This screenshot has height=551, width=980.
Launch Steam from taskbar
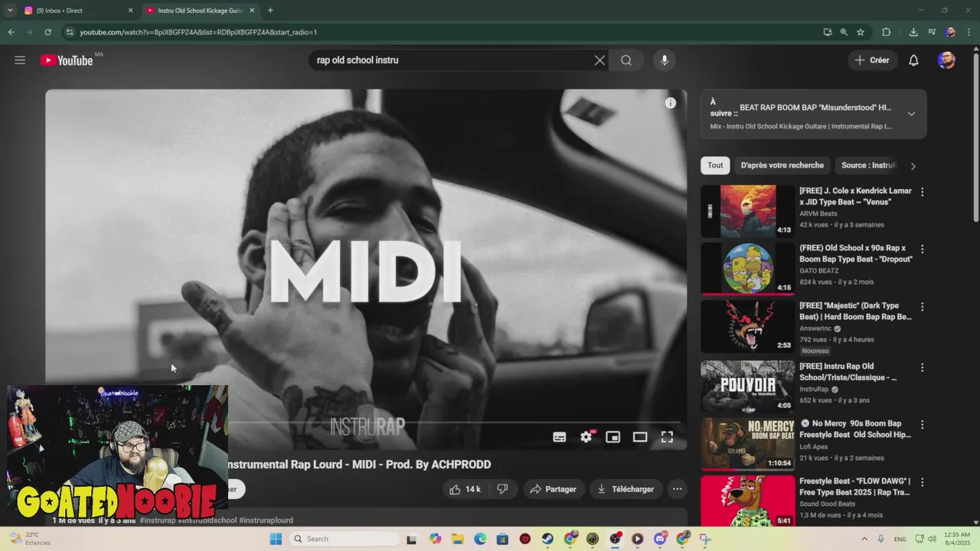coord(547,539)
